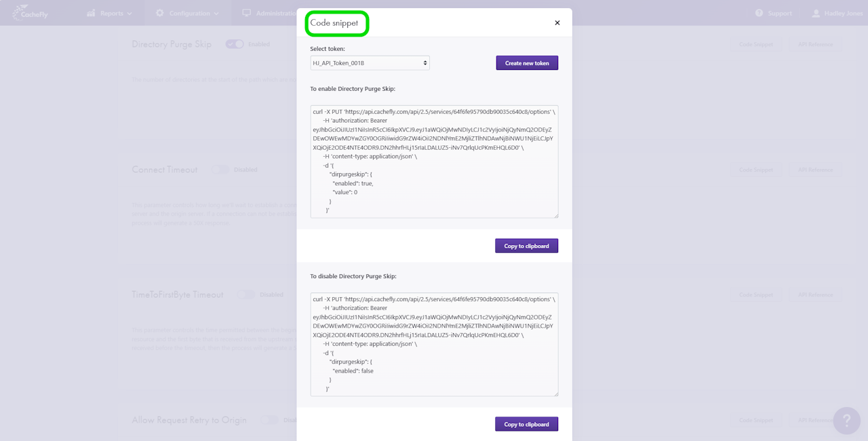The image size is (868, 441).
Task: Click the Reports bar chart icon
Action: click(x=91, y=13)
